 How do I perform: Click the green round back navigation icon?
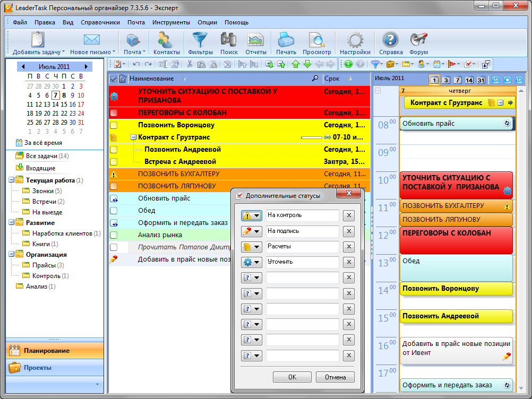(x=348, y=64)
